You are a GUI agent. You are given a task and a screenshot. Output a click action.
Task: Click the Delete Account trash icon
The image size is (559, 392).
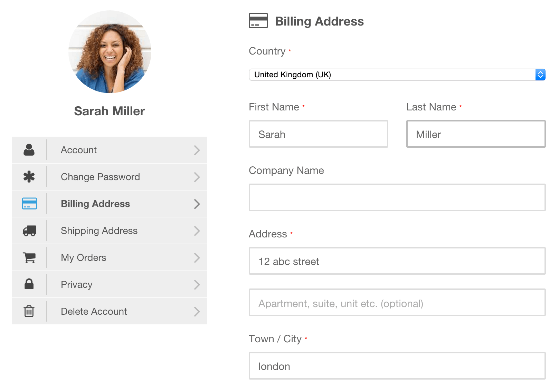(x=29, y=311)
